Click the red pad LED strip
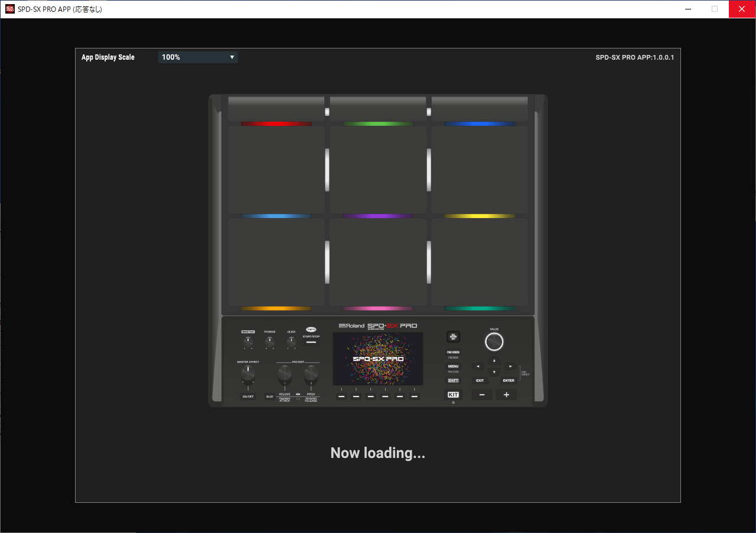 [276, 124]
